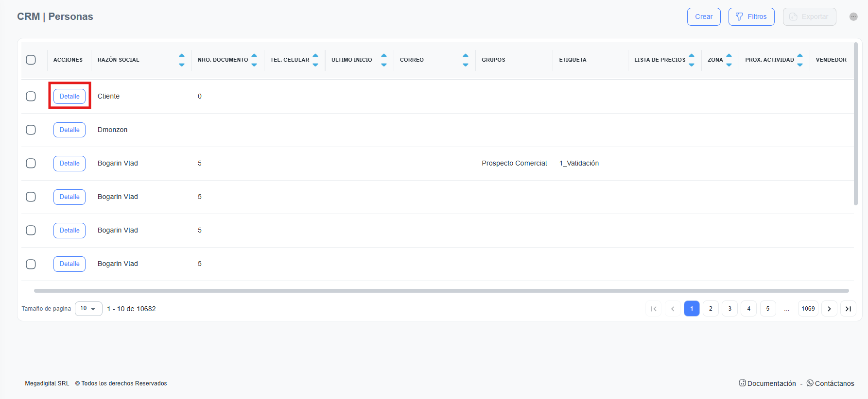Go to the last page icon
Screen dimensions: 868x399
(x=848, y=309)
